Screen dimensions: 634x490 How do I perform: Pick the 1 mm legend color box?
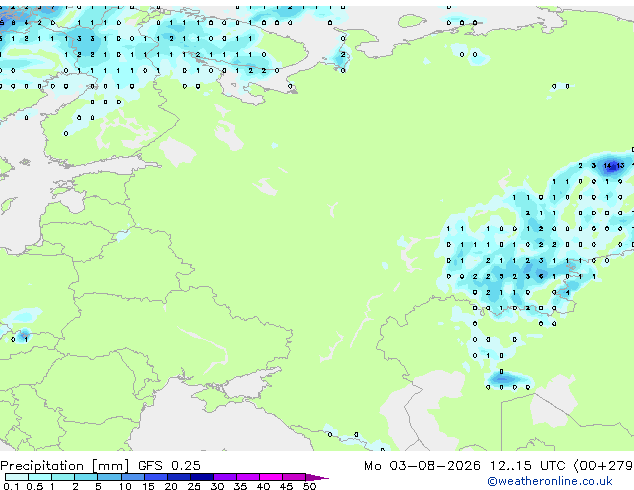[63, 477]
